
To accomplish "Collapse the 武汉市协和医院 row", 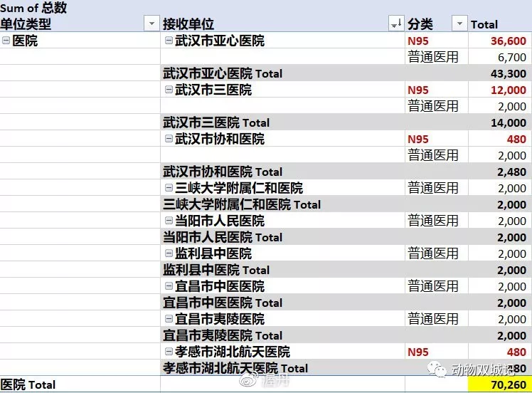I will 169,139.
